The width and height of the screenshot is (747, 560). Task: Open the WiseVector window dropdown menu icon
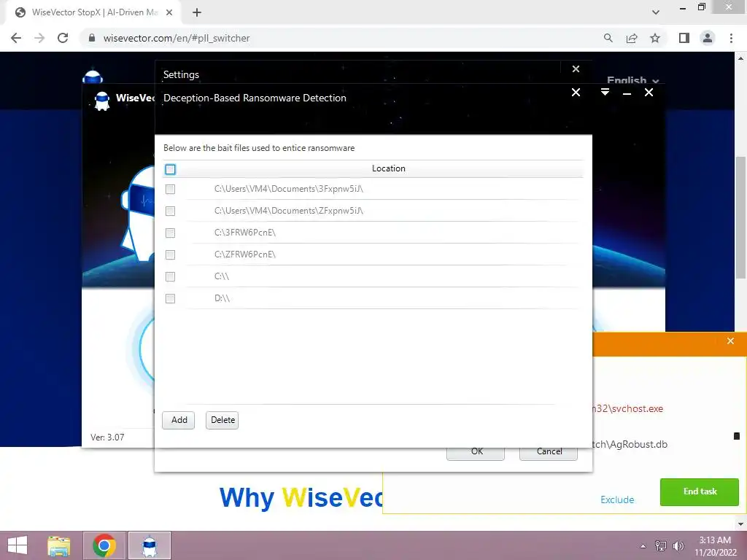tap(605, 92)
